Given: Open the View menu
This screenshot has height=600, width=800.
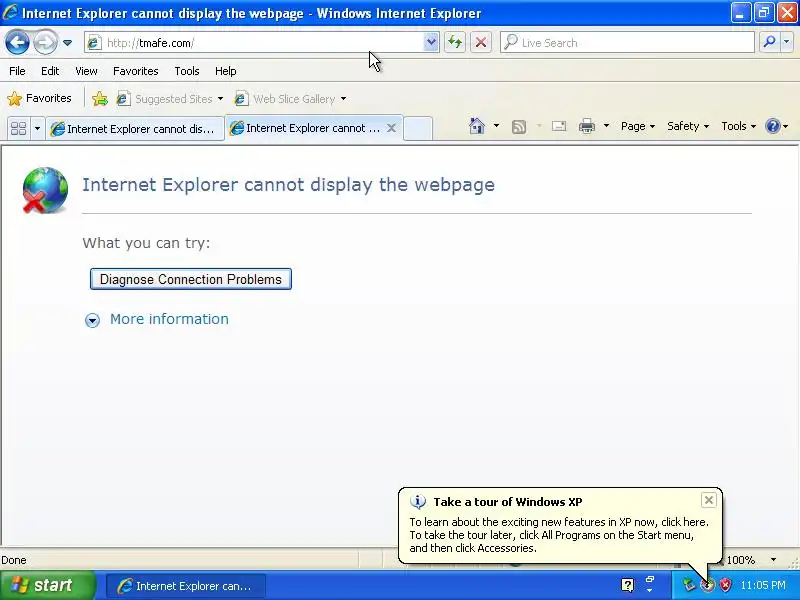Looking at the screenshot, I should 86,71.
